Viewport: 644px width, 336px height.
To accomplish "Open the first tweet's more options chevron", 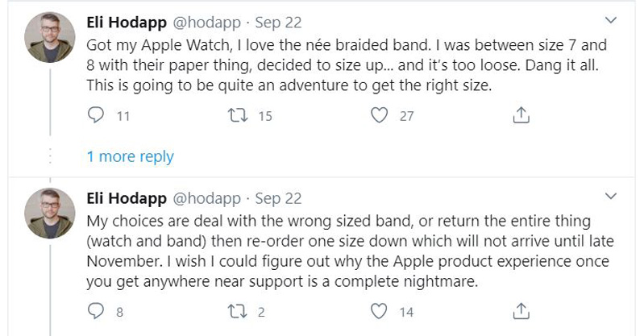I will point(612,19).
